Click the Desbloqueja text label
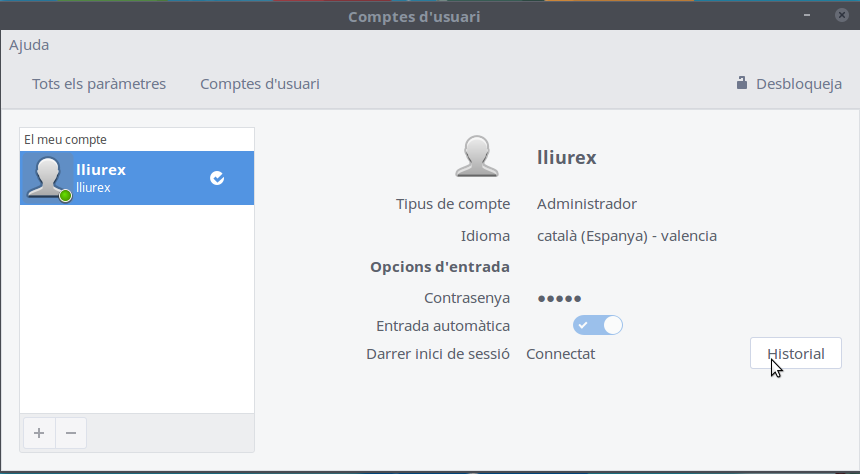The height and width of the screenshot is (474, 860). [799, 84]
